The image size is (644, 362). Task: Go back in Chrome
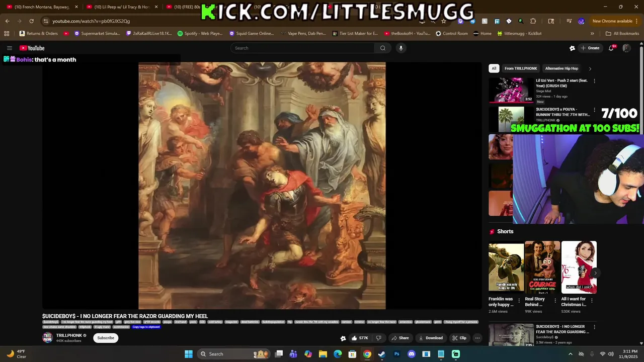pos(7,21)
